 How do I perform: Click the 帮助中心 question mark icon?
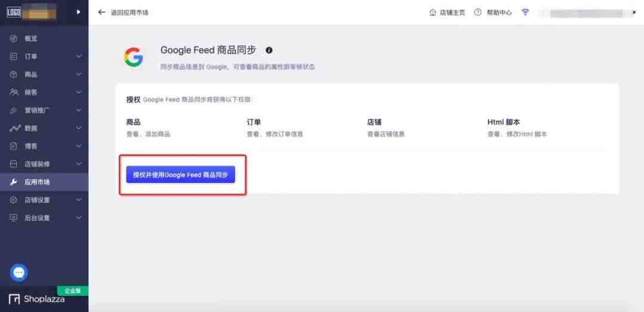pyautogui.click(x=478, y=13)
